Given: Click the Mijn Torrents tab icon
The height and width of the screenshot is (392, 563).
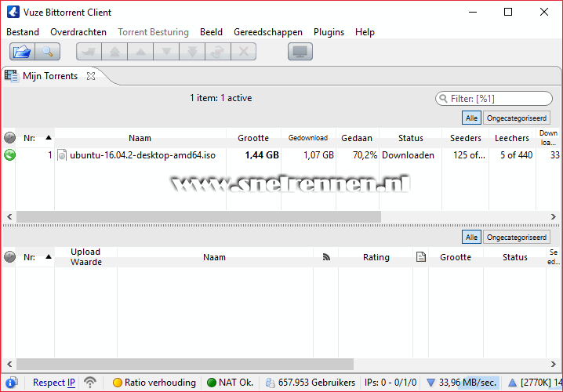Looking at the screenshot, I should click(11, 76).
